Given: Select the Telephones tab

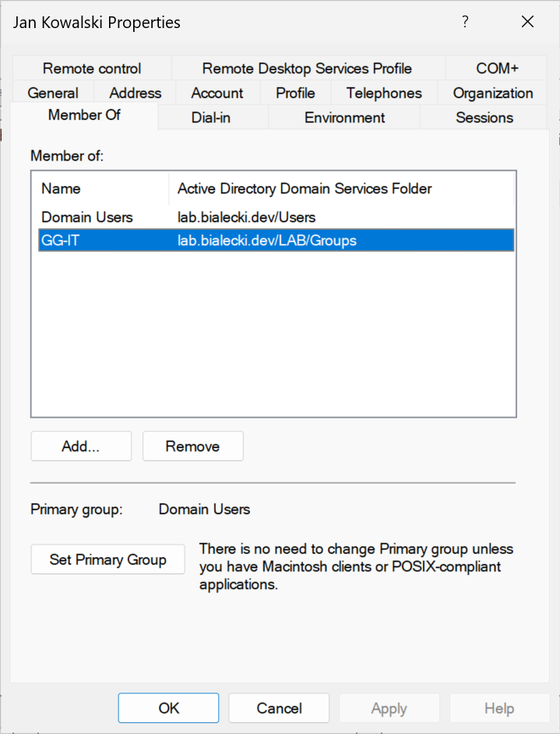Looking at the screenshot, I should (384, 93).
